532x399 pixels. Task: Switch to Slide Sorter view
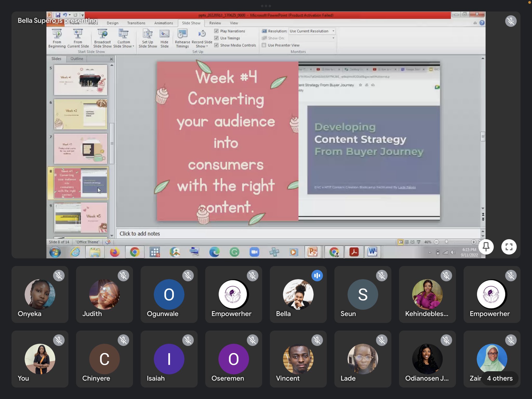tap(407, 242)
